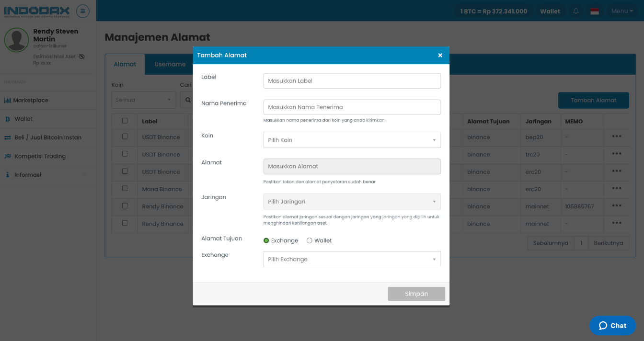Switch to the Username tab
Image resolution: width=644 pixels, height=341 pixels.
coord(170,64)
